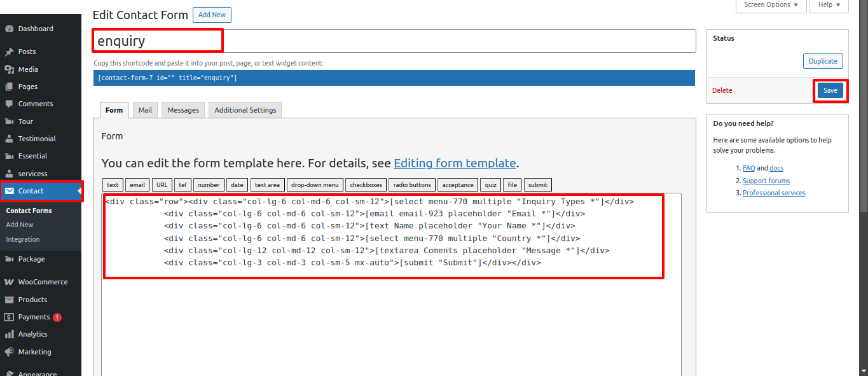868x376 pixels.
Task: Insert a text area form tag
Action: tap(267, 185)
